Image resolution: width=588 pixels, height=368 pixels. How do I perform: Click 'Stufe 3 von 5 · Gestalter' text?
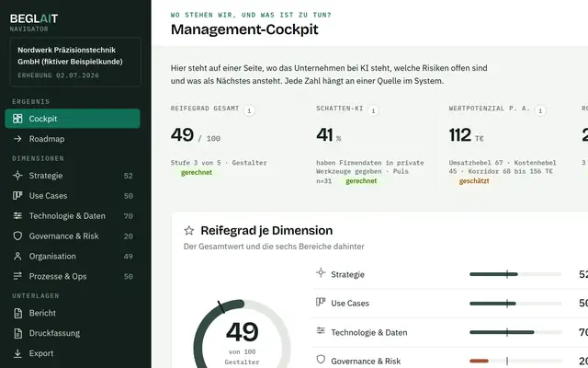point(219,163)
